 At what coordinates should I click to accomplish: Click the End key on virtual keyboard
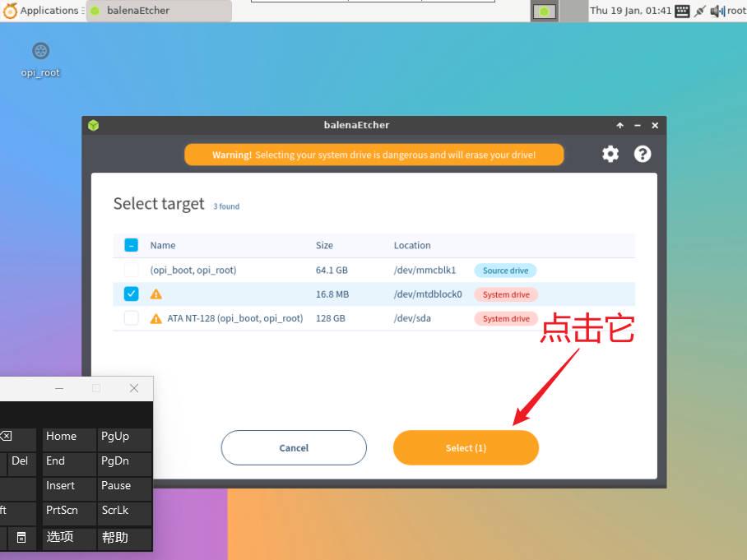point(70,465)
